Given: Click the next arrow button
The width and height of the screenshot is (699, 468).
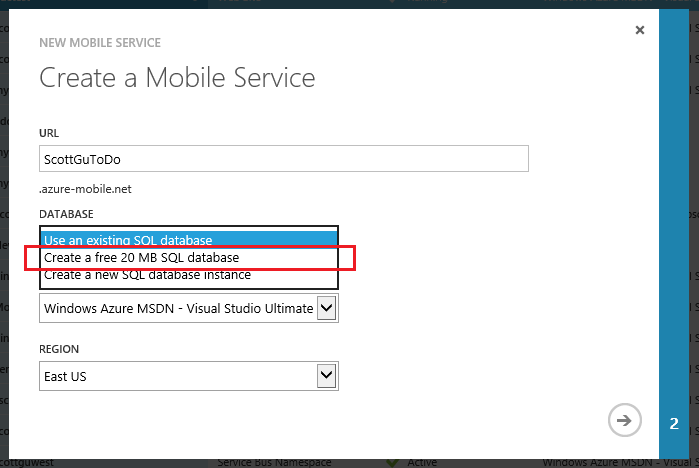Looking at the screenshot, I should pyautogui.click(x=625, y=420).
